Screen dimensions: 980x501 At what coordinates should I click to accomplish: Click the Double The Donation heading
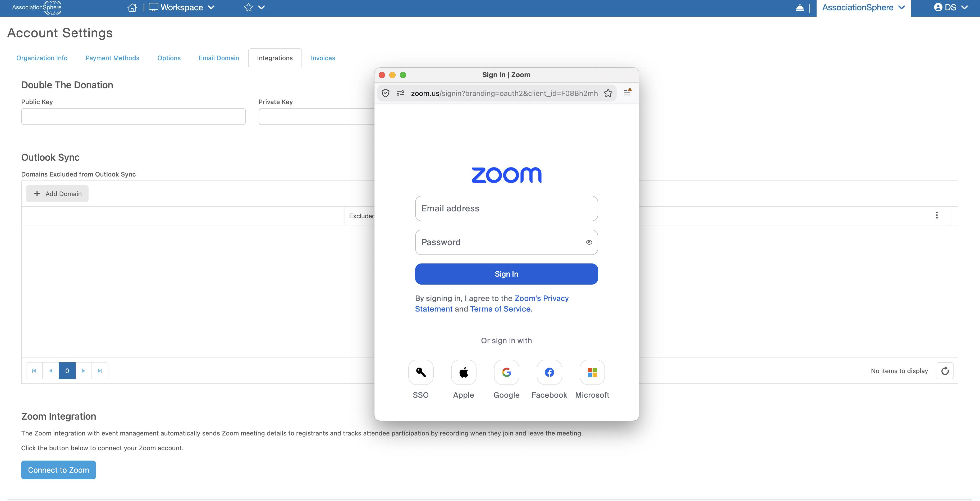point(67,85)
